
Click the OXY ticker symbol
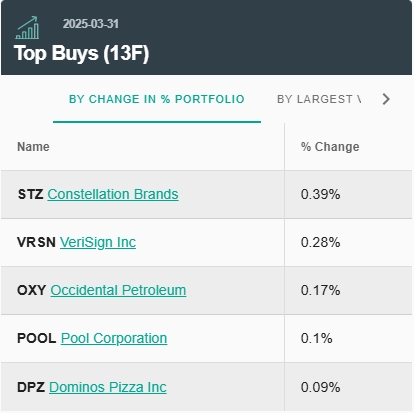pyautogui.click(x=32, y=290)
